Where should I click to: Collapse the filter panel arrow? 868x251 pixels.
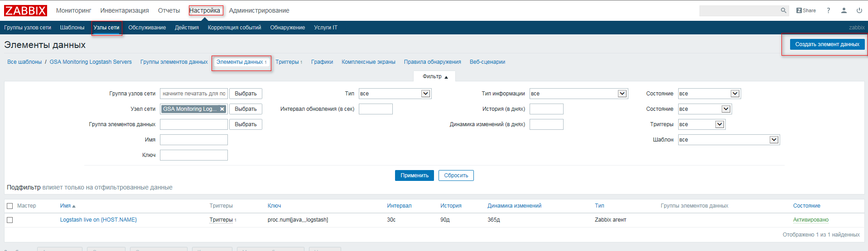pyautogui.click(x=446, y=77)
